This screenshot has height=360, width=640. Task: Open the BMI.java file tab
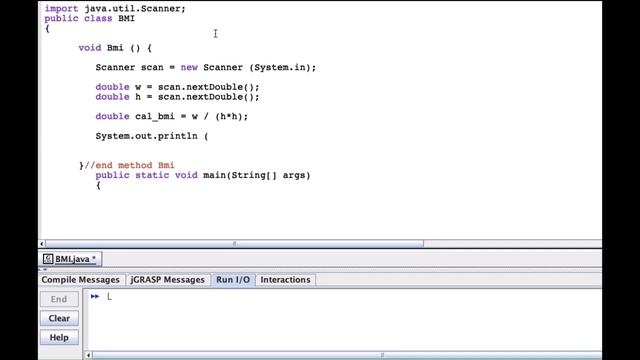coord(71,259)
